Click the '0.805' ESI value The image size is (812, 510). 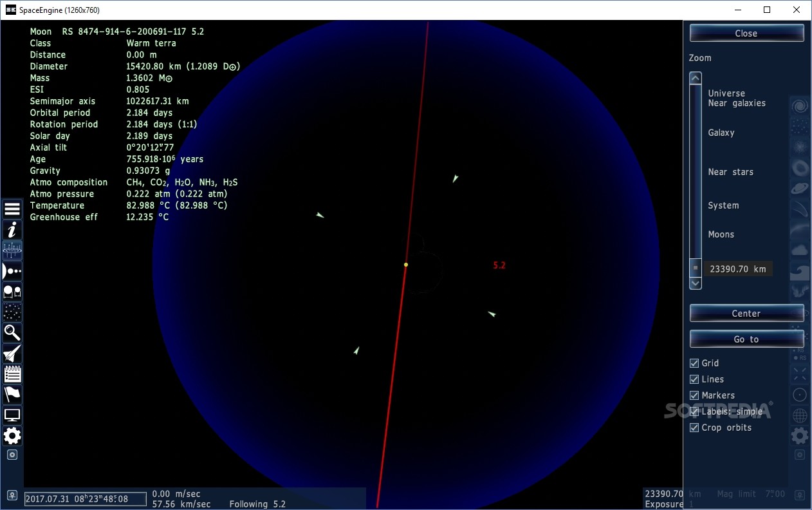pos(138,90)
